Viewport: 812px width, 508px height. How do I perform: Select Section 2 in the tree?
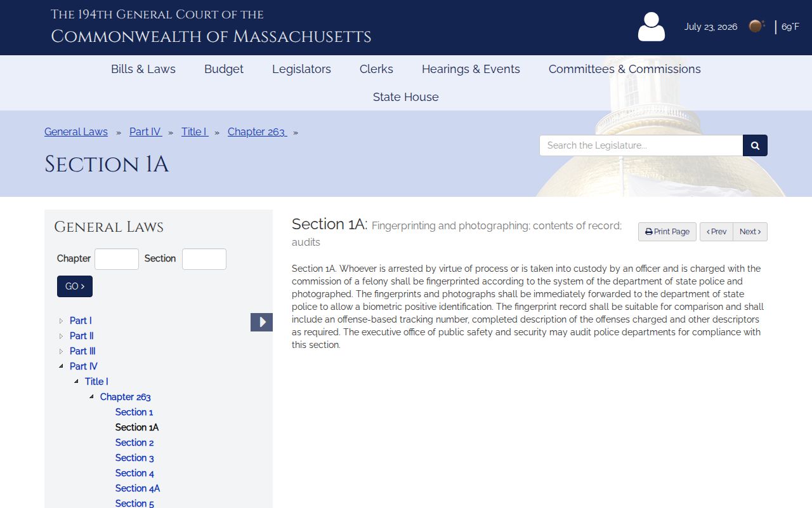[134, 443]
